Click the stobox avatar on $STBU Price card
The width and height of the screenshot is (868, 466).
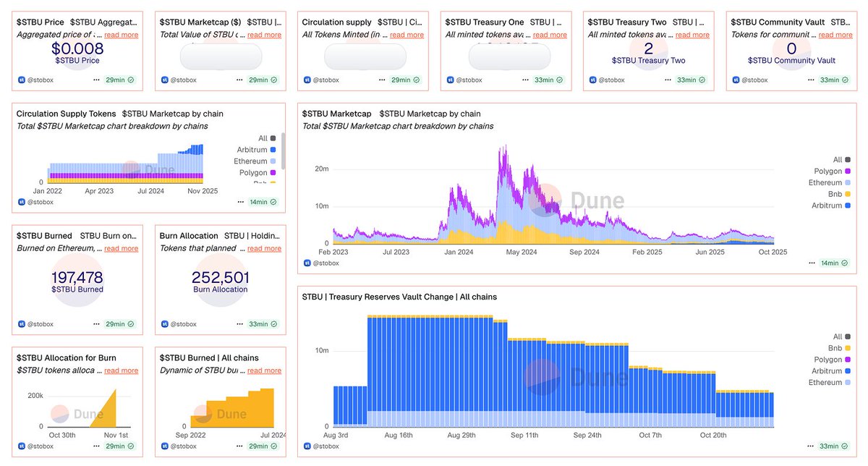(21, 80)
